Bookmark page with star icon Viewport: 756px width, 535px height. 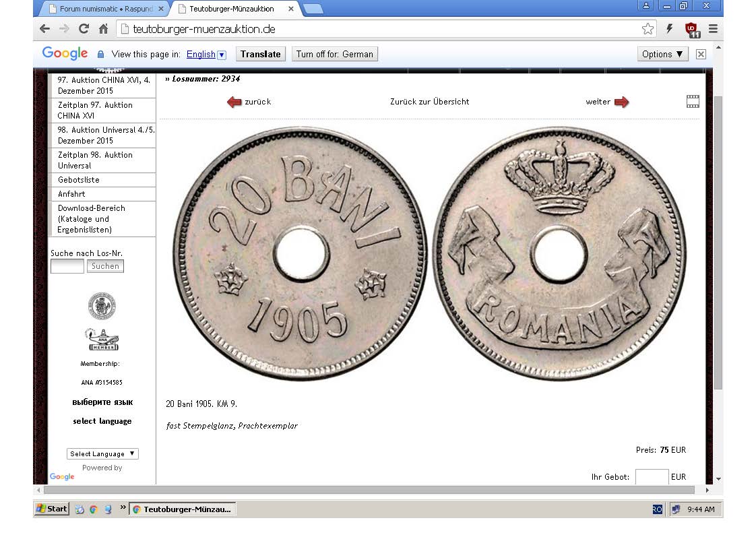click(x=648, y=29)
